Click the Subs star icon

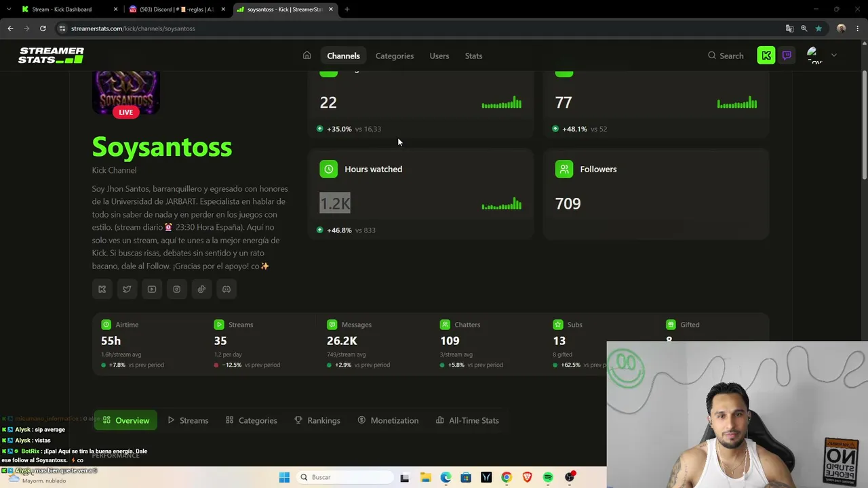[557, 325]
